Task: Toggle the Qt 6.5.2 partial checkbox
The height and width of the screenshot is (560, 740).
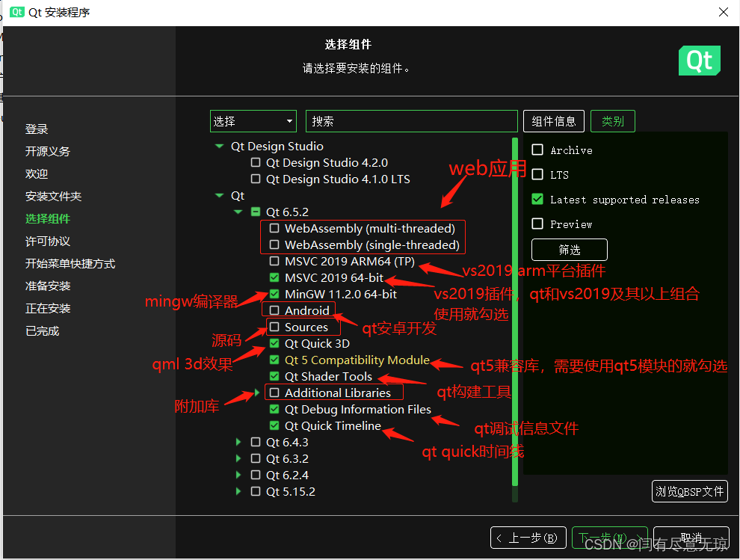Action: [256, 212]
